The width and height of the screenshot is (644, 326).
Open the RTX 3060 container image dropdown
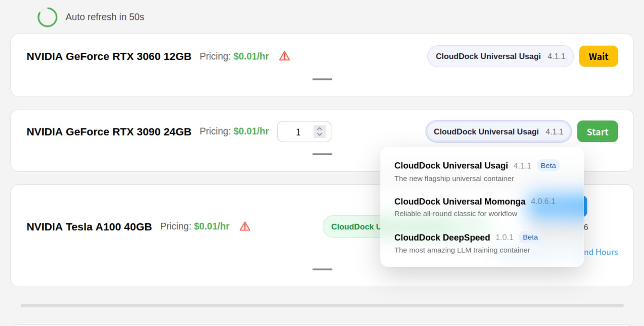coord(500,56)
